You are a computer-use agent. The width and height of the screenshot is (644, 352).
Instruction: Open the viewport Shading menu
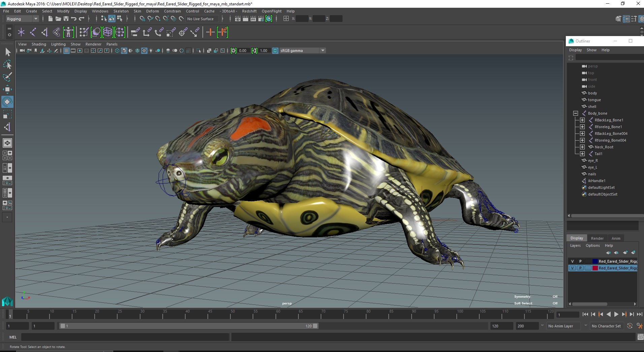click(x=39, y=44)
